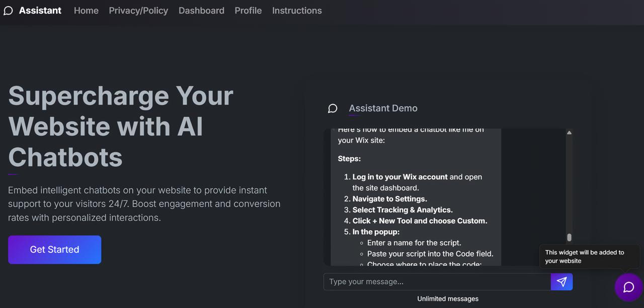The width and height of the screenshot is (644, 308).
Task: Click the chat scrollbar up arrow
Action: click(569, 133)
